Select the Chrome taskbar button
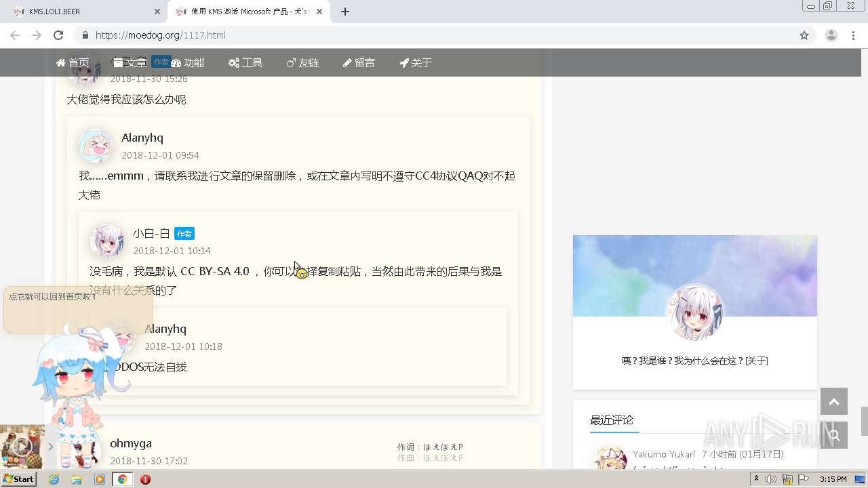868x488 pixels. click(x=122, y=479)
